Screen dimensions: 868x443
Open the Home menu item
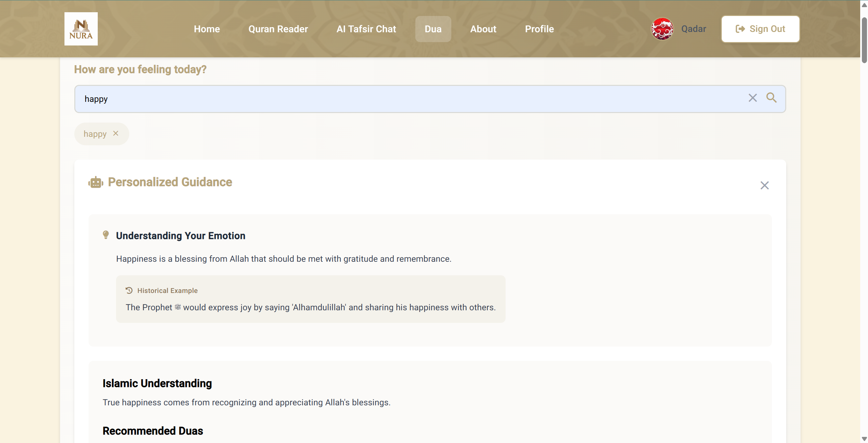207,29
